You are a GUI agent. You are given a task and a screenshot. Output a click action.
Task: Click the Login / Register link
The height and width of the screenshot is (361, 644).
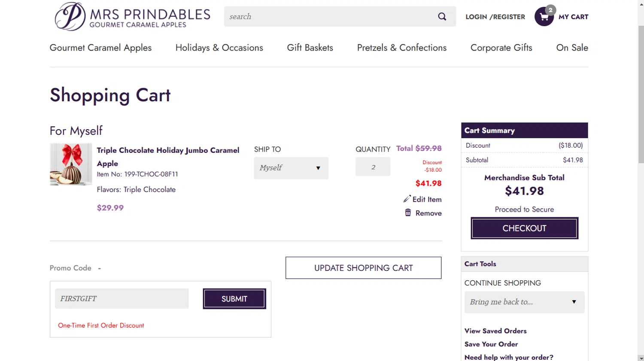point(495,17)
